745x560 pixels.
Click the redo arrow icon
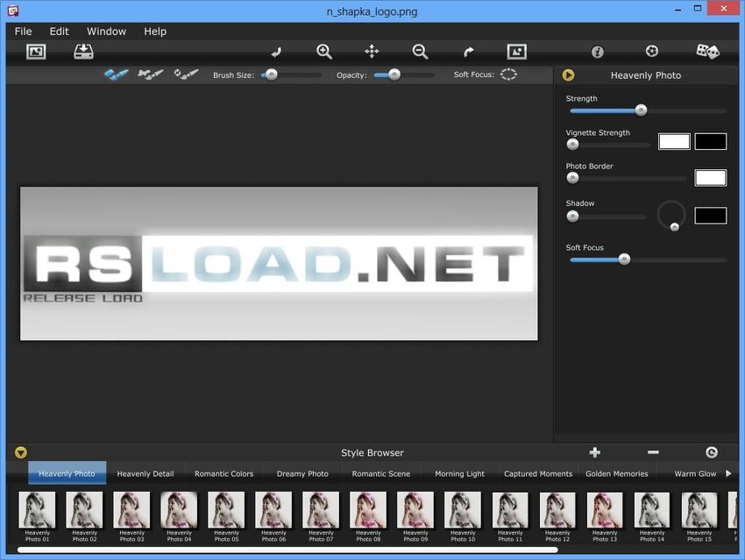click(x=469, y=52)
